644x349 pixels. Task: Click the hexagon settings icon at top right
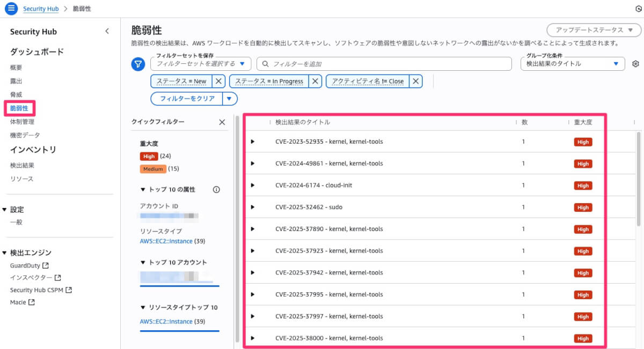tap(638, 9)
